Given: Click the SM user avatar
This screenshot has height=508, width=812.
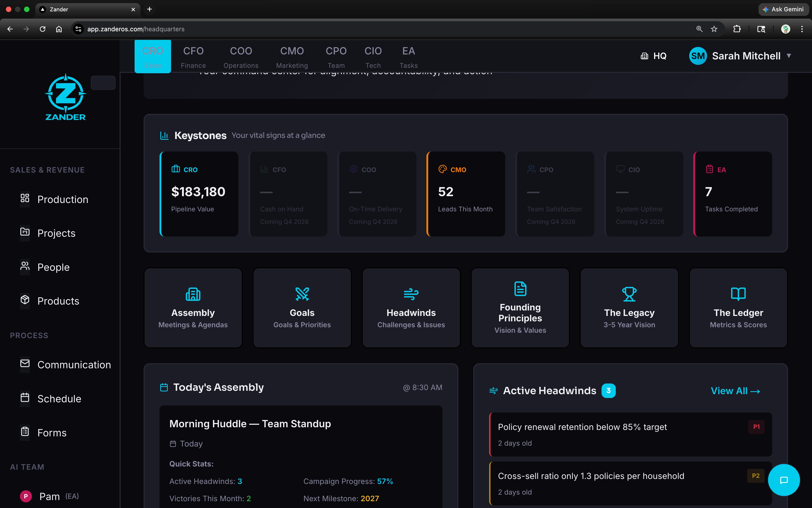Looking at the screenshot, I should [698, 56].
